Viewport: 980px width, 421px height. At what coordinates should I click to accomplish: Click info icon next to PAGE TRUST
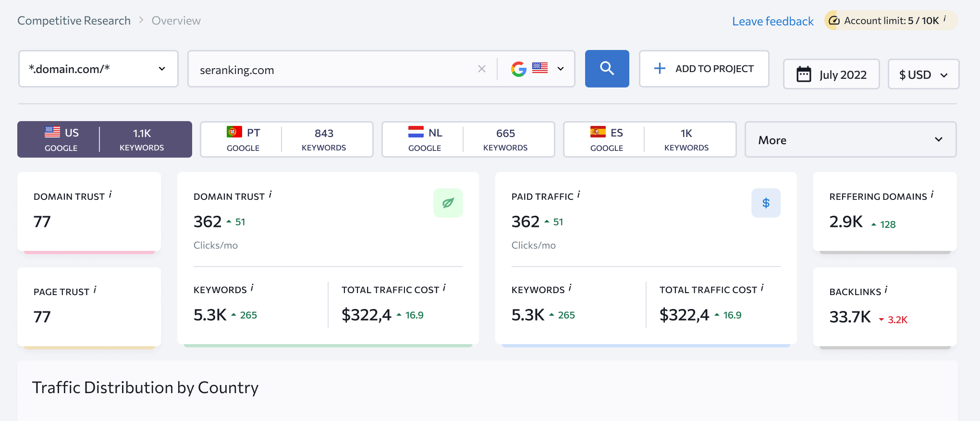[95, 290]
